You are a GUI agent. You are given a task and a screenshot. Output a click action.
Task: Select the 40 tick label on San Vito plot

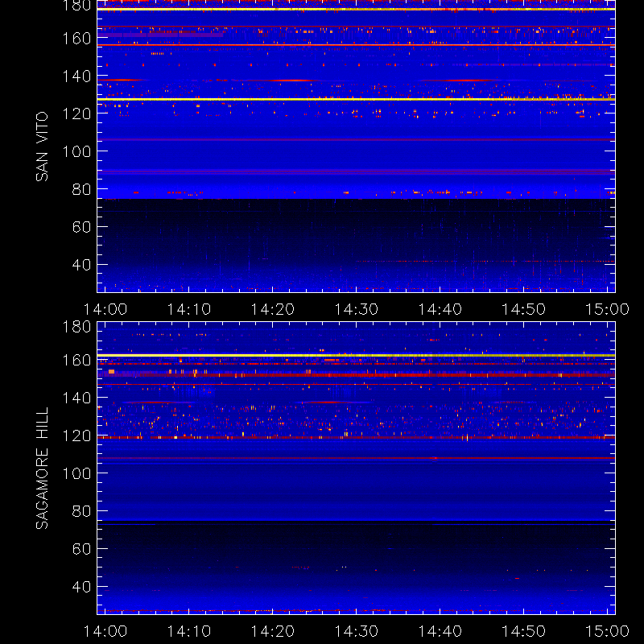tap(81, 265)
